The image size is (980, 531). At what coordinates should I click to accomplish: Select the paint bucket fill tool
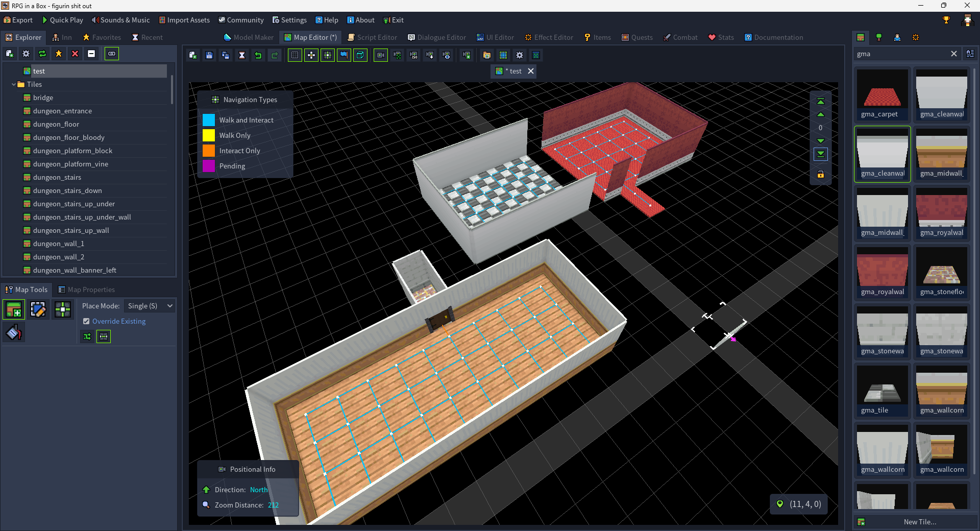[14, 333]
